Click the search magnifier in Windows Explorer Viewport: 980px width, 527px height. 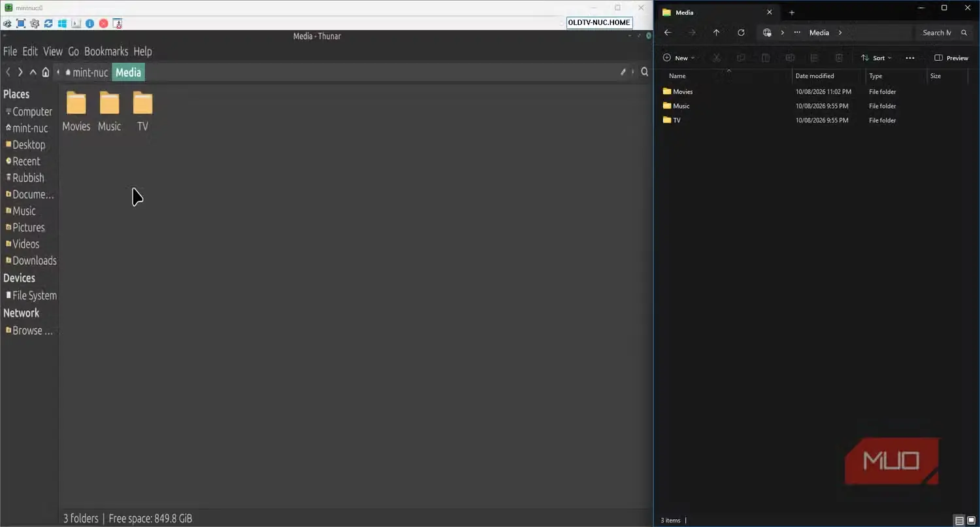click(964, 33)
